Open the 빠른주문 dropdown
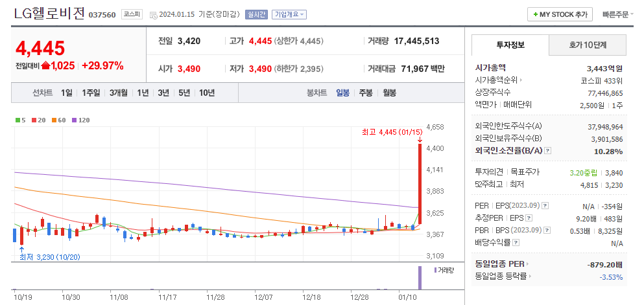 click(617, 14)
